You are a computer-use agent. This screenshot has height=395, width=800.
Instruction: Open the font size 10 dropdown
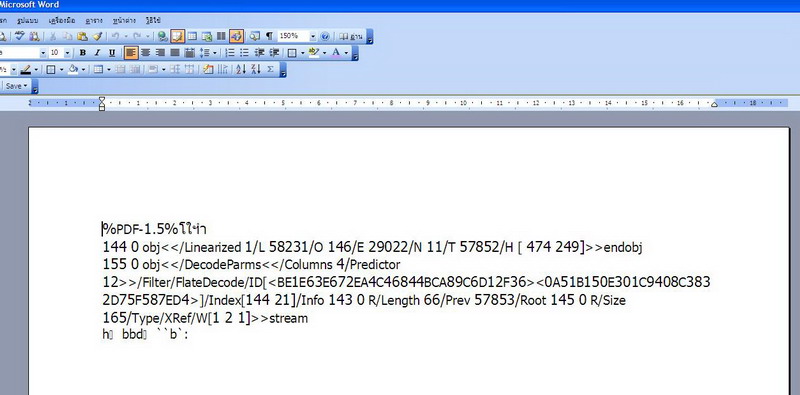tap(68, 53)
